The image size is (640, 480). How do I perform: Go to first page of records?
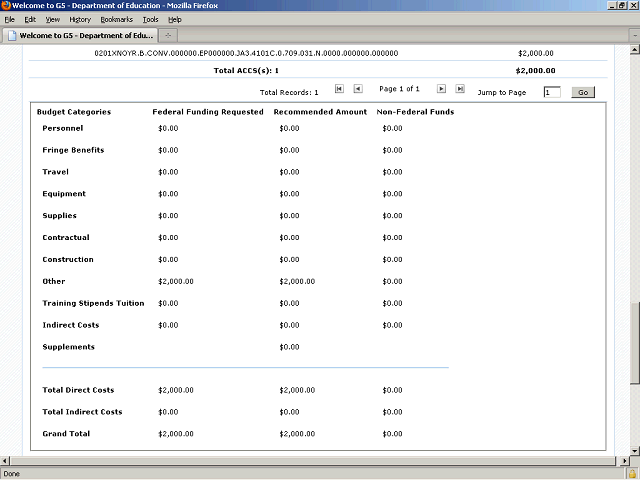pyautogui.click(x=340, y=90)
